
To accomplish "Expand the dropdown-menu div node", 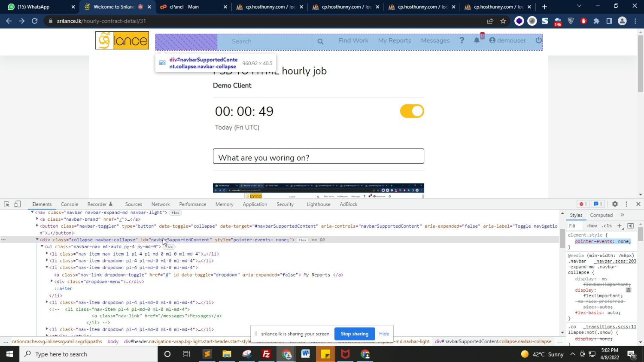I will click(x=52, y=282).
